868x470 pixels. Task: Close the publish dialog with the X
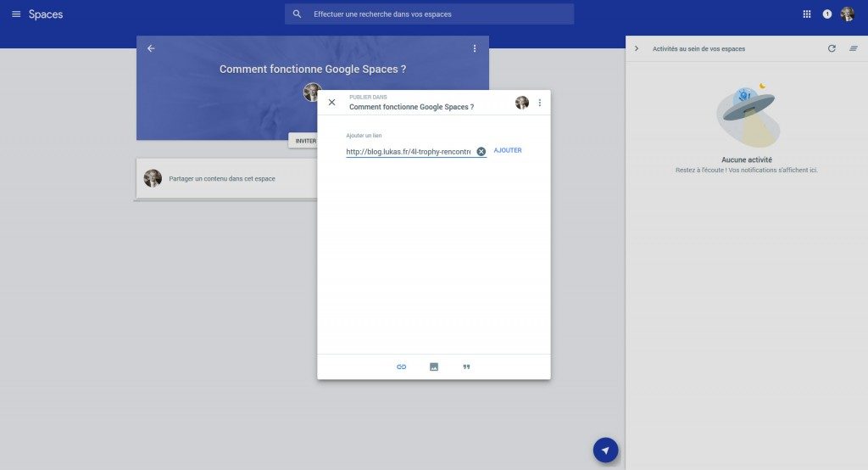(x=331, y=103)
